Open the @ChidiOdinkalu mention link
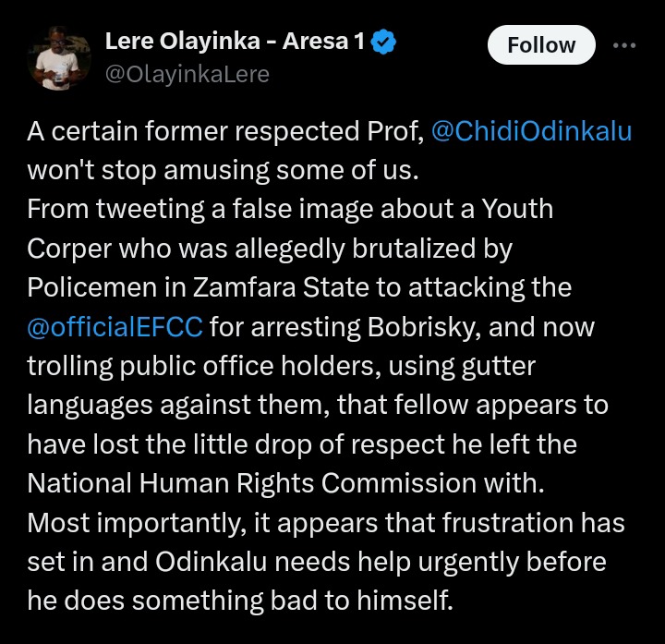Screen dimensions: 665x644 pos(531,131)
